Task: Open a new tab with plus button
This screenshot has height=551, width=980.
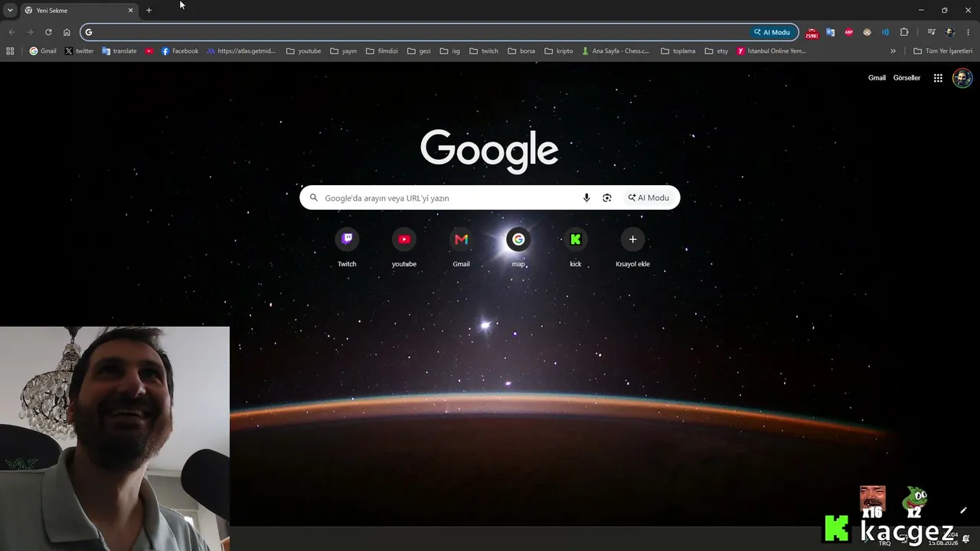Action: click(149, 11)
